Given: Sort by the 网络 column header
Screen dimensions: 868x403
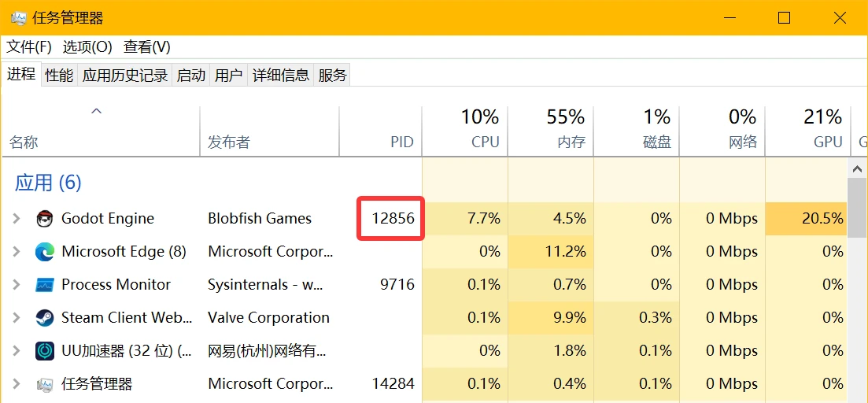Looking at the screenshot, I should point(722,131).
